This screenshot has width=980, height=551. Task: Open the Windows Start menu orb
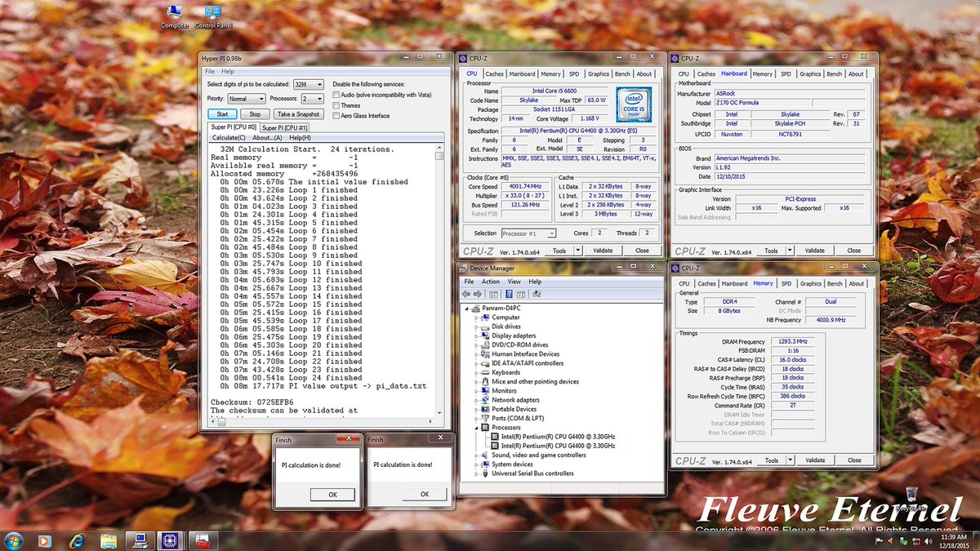click(x=13, y=540)
